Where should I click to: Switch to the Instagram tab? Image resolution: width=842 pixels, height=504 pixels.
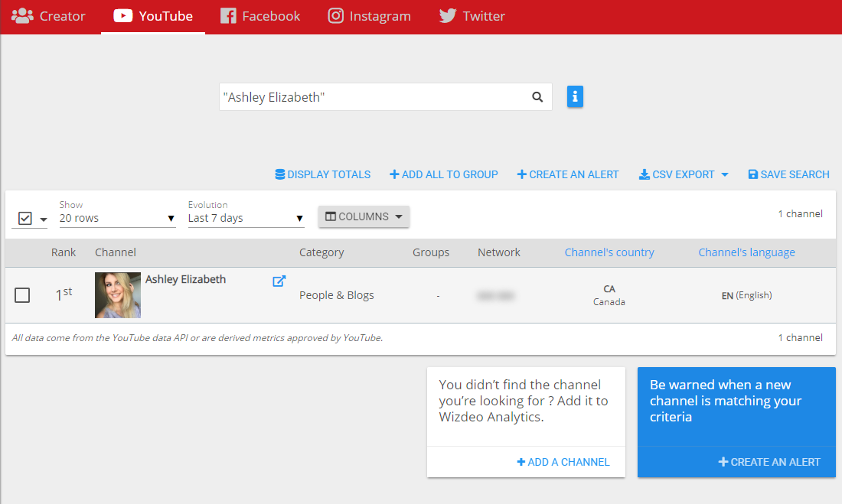tap(370, 16)
